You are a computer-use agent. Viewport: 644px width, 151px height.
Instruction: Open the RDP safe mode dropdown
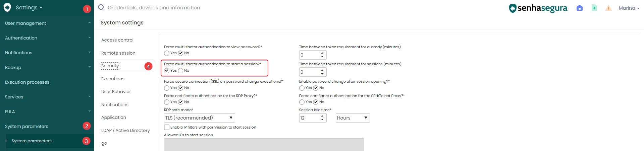(200, 118)
